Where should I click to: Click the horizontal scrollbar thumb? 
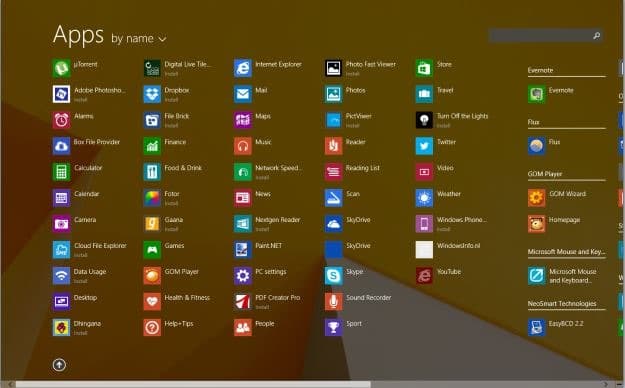(x=193, y=384)
